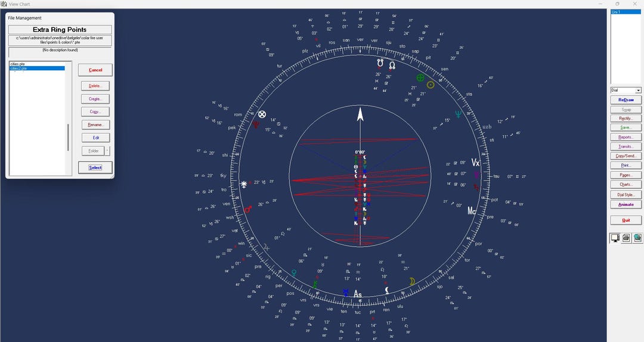Open the Rectify... option
This screenshot has height=342, width=644.
[626, 118]
